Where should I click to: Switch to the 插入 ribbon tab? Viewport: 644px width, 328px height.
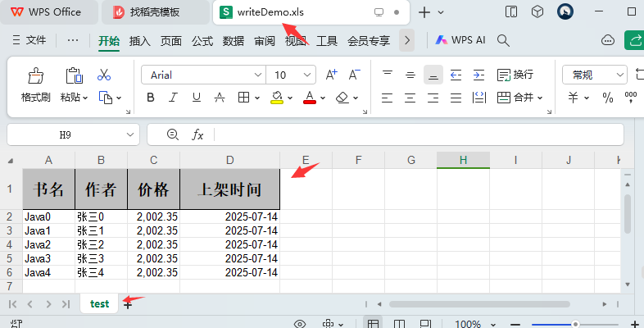[139, 41]
